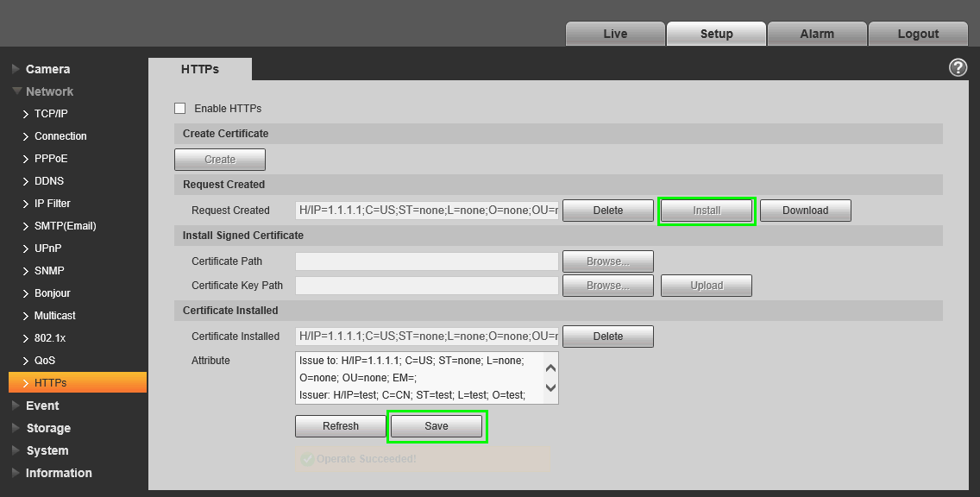
Task: Open the help question mark icon
Action: pos(958,67)
